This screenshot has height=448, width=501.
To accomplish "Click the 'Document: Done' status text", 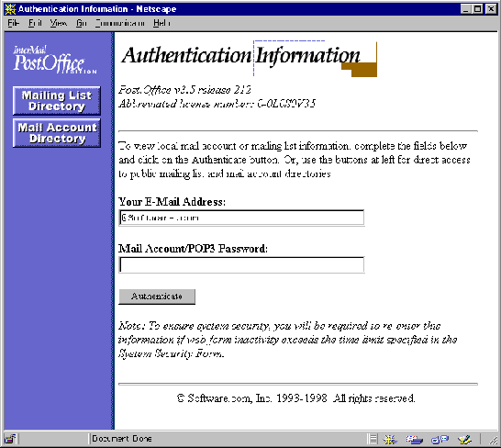I will 122,439.
